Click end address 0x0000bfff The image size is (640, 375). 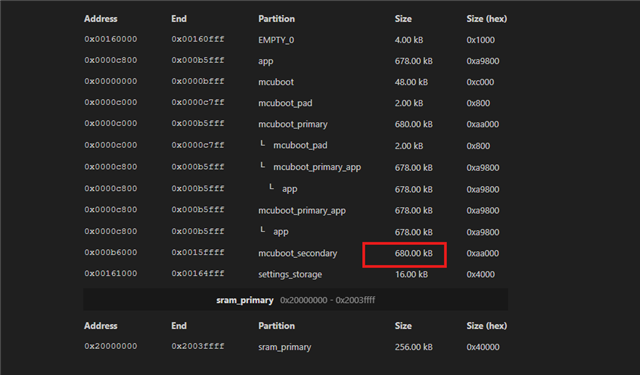pyautogui.click(x=198, y=81)
